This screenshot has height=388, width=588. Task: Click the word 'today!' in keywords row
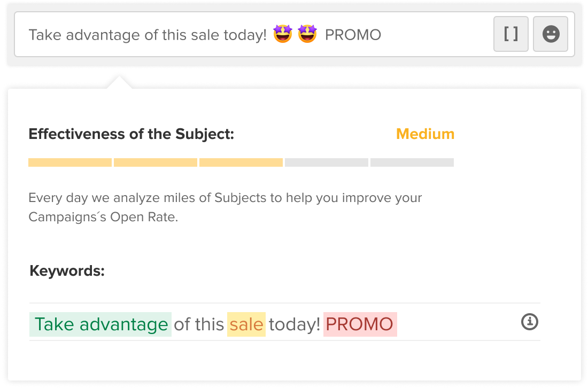[x=295, y=324]
